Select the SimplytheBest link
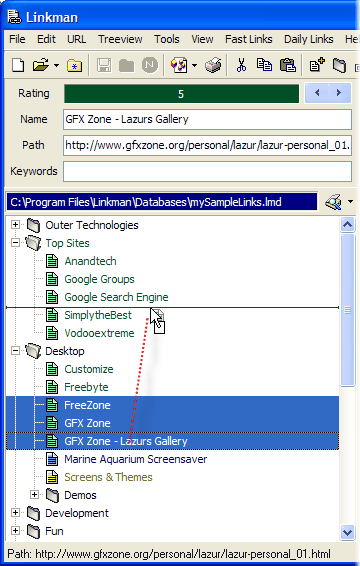 [x=98, y=315]
